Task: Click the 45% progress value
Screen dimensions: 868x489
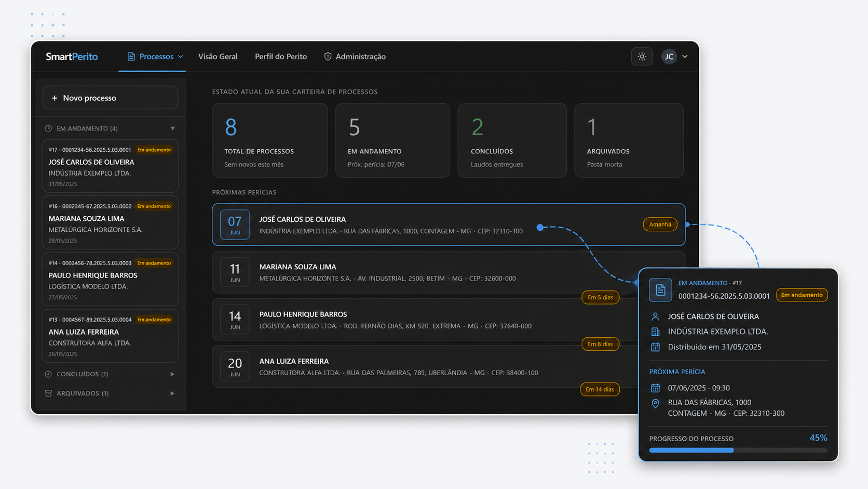Action: tap(818, 438)
